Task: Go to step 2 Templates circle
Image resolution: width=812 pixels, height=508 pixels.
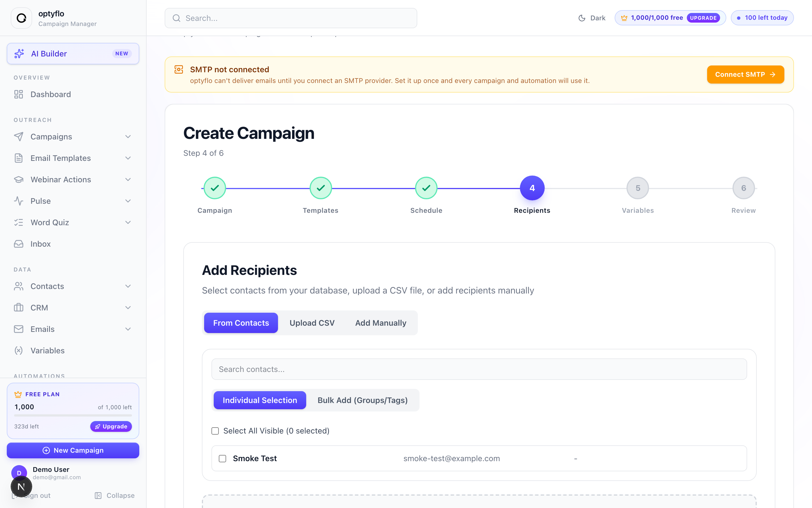Action: [321, 188]
